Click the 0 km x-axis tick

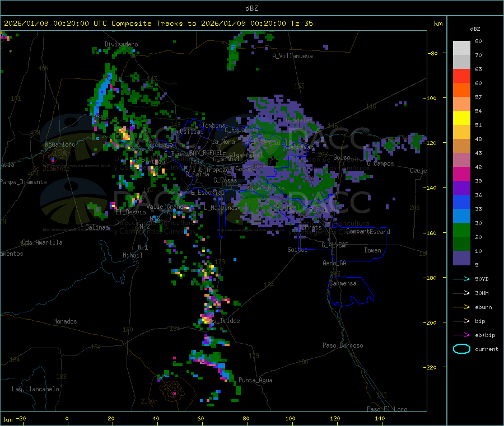pyautogui.click(x=67, y=418)
